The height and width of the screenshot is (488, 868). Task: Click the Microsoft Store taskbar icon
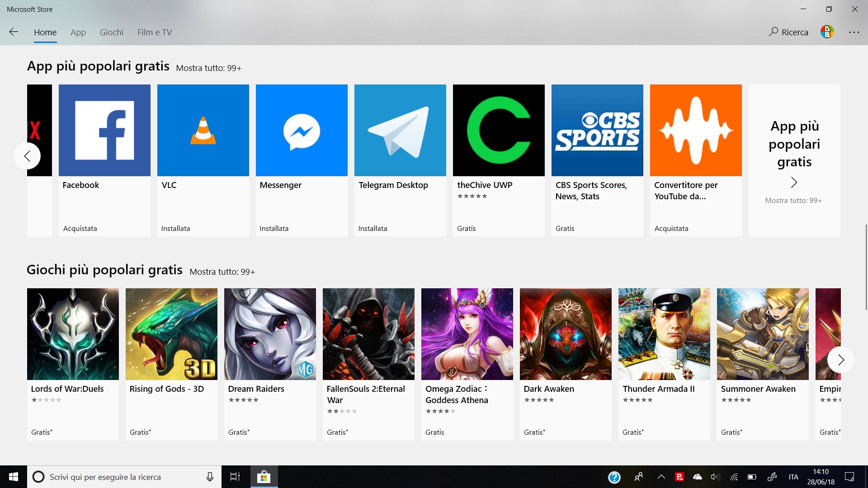click(x=264, y=477)
